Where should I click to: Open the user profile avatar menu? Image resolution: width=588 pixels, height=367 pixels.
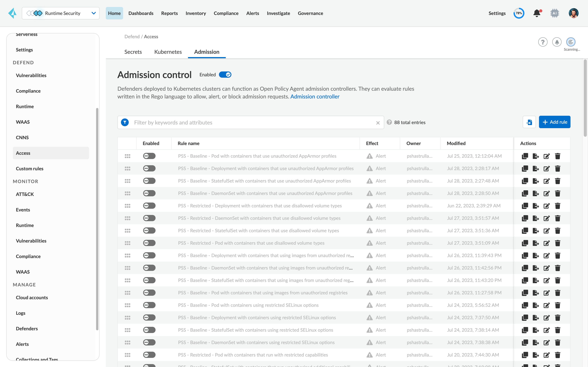click(x=573, y=13)
